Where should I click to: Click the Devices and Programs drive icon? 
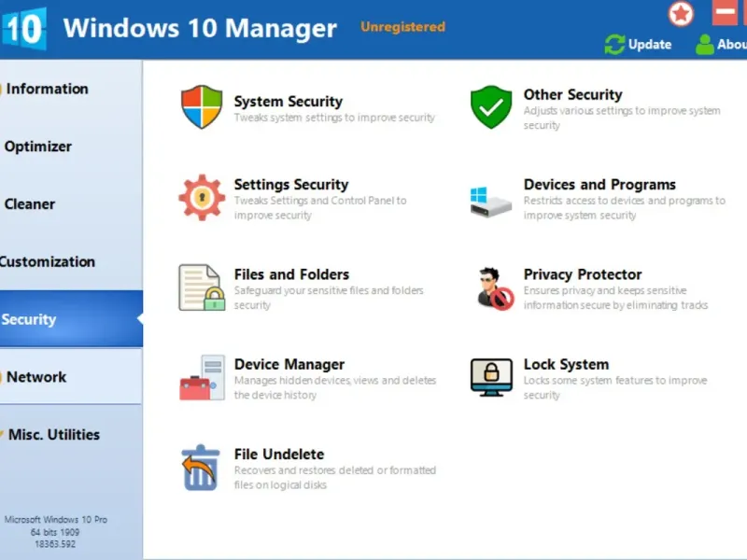(491, 202)
